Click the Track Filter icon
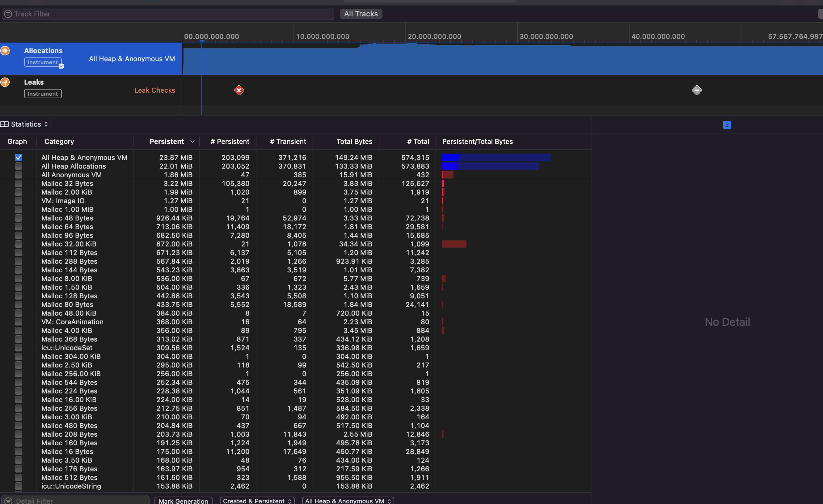 click(8, 14)
